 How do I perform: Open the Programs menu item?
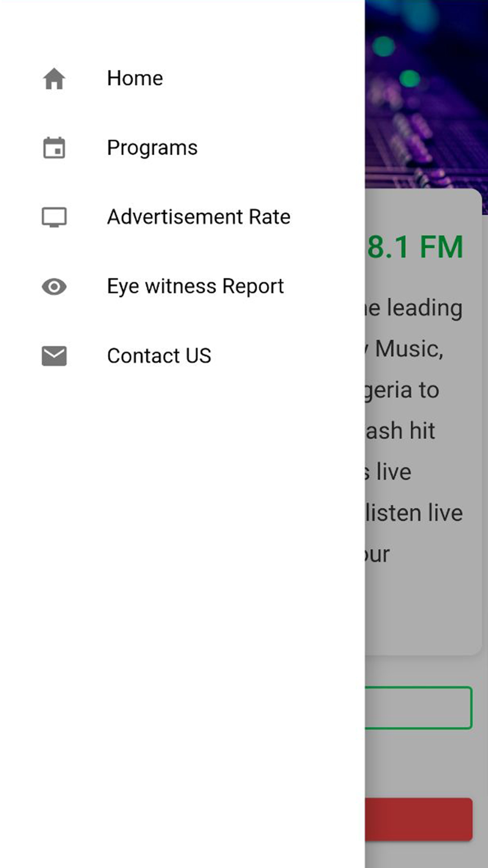pos(183,148)
